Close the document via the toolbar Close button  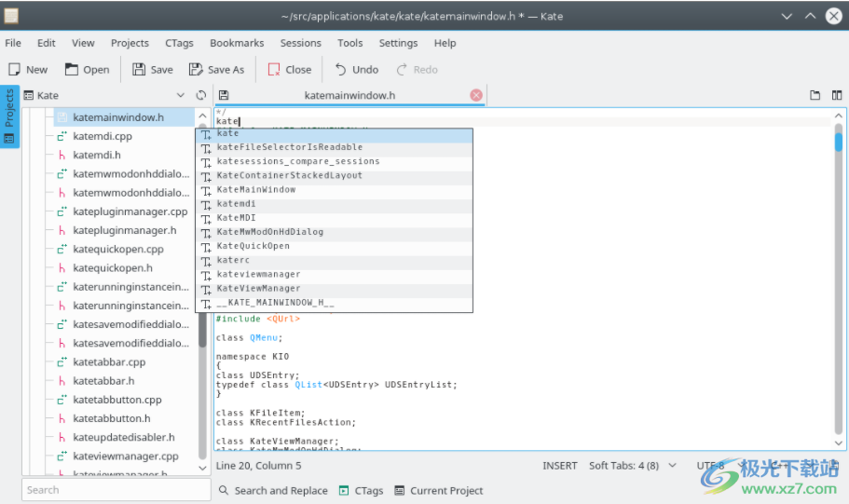[x=290, y=69]
